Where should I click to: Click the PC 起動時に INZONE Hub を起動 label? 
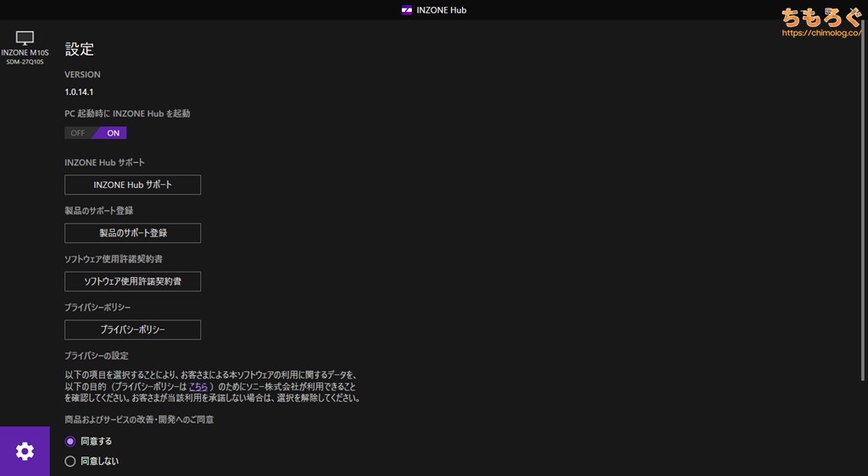coord(127,113)
